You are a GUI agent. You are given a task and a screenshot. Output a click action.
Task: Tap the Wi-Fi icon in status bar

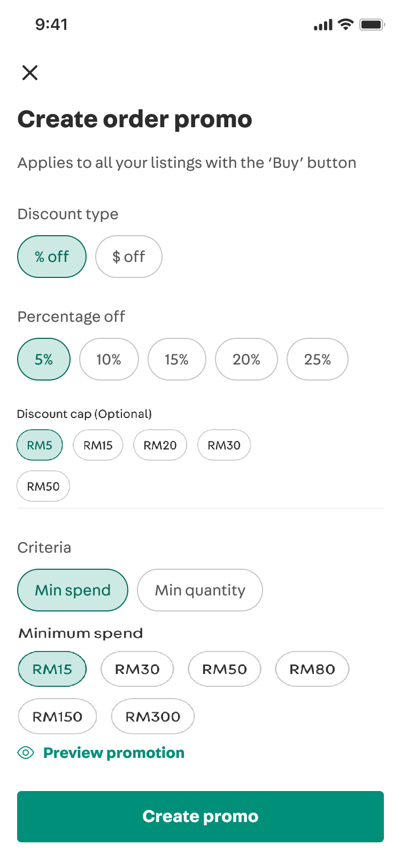[x=346, y=24]
